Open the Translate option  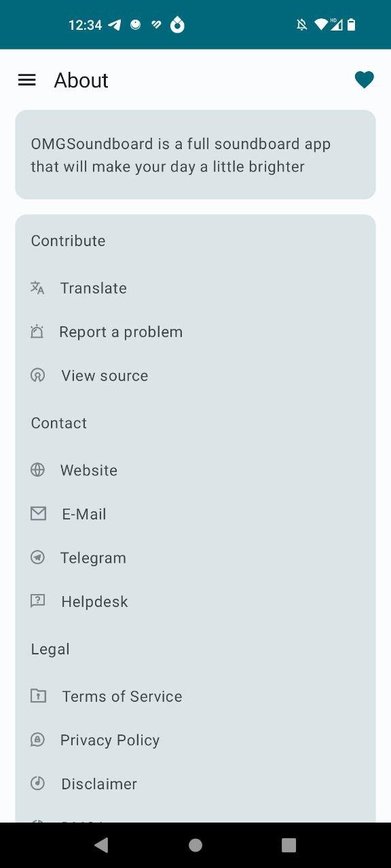click(195, 288)
